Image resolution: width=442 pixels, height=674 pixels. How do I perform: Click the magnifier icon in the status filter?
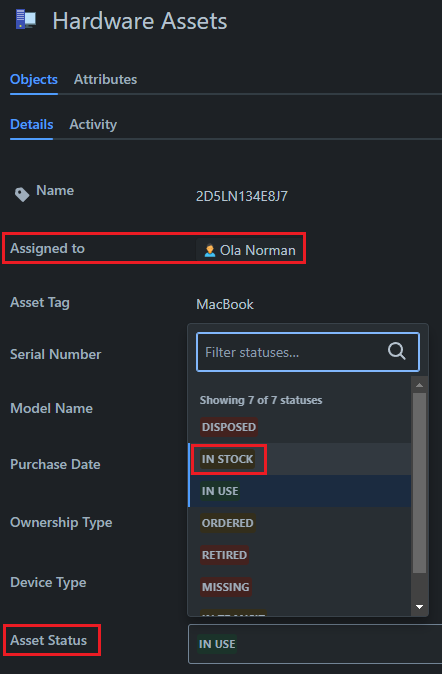click(396, 351)
